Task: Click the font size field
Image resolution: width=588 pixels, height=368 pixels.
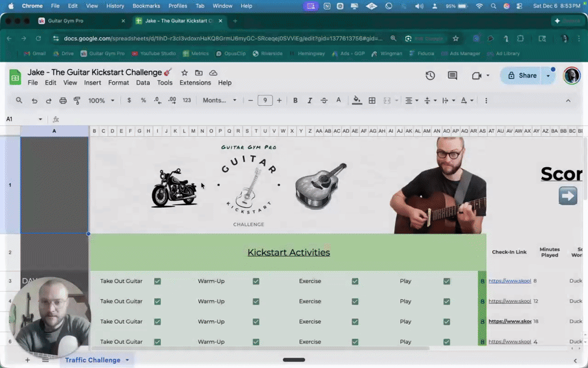Action: (265, 100)
